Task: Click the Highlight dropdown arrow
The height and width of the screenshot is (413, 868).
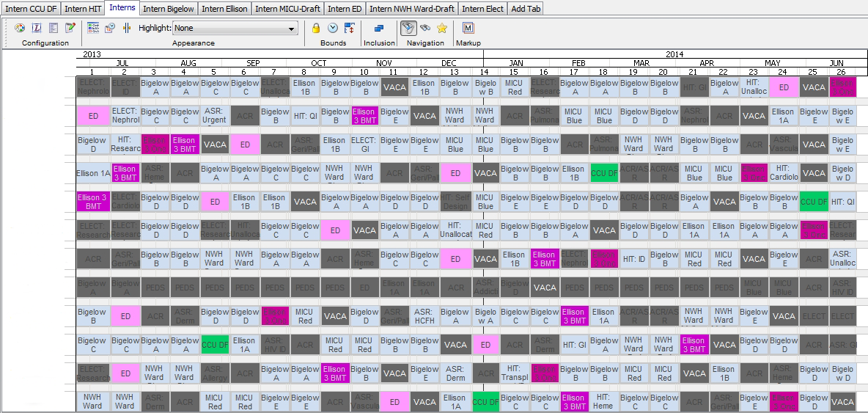Action: coord(292,28)
